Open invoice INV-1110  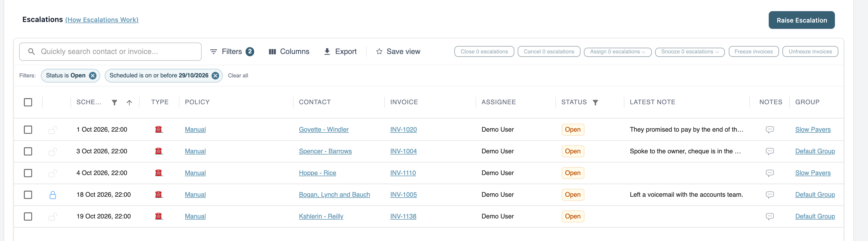click(x=403, y=173)
